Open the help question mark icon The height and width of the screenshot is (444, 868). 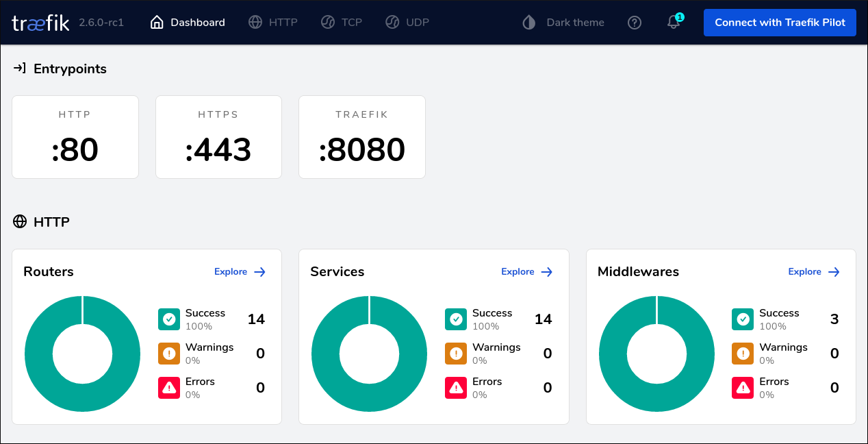point(634,22)
